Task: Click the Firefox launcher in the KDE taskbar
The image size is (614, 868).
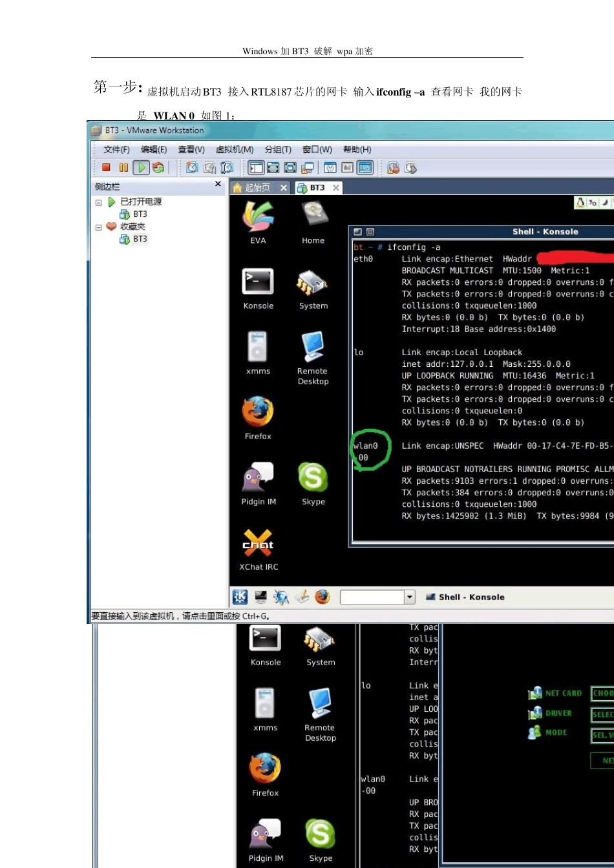Action: coord(323,597)
